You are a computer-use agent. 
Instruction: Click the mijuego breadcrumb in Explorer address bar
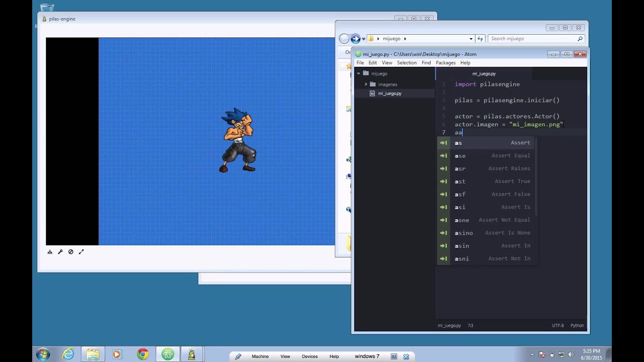pyautogui.click(x=391, y=39)
